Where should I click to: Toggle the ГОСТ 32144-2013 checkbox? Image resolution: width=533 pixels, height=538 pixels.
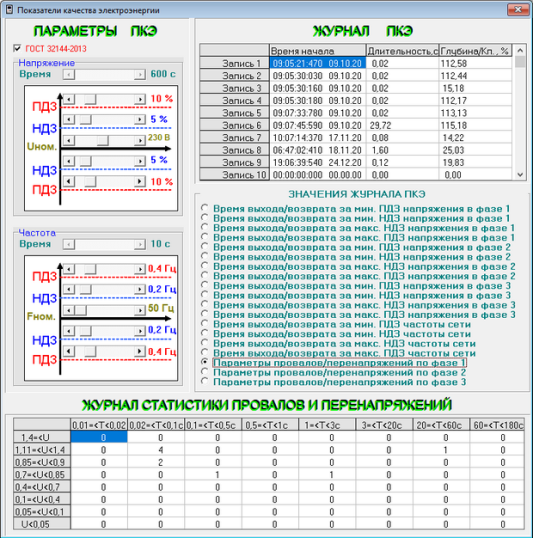click(17, 48)
